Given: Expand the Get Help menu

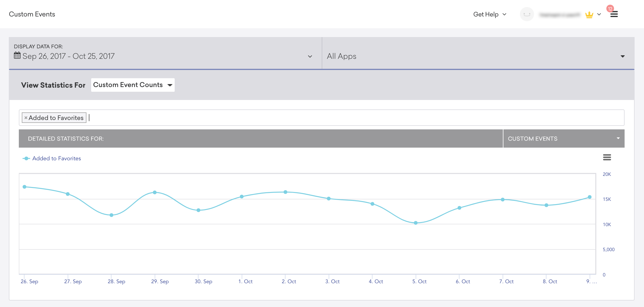Looking at the screenshot, I should click(490, 14).
